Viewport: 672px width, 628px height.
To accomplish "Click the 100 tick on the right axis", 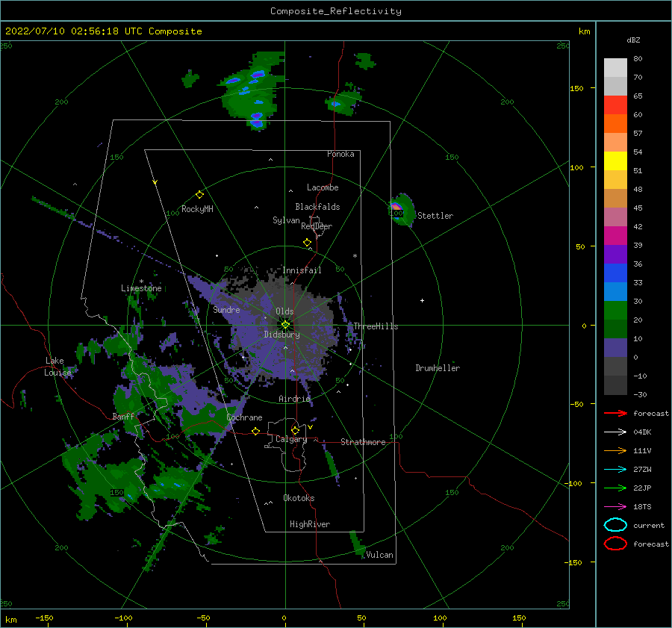I will click(576, 167).
